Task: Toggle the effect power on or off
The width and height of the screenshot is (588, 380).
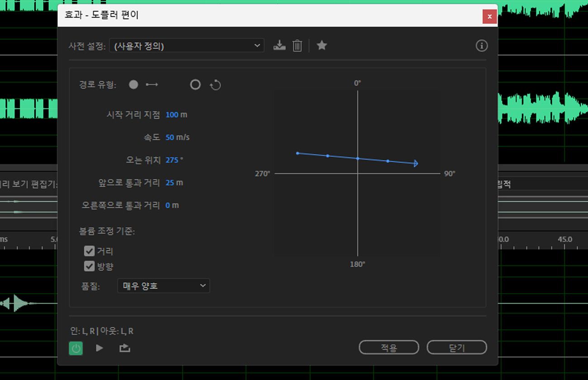Action: tap(76, 348)
